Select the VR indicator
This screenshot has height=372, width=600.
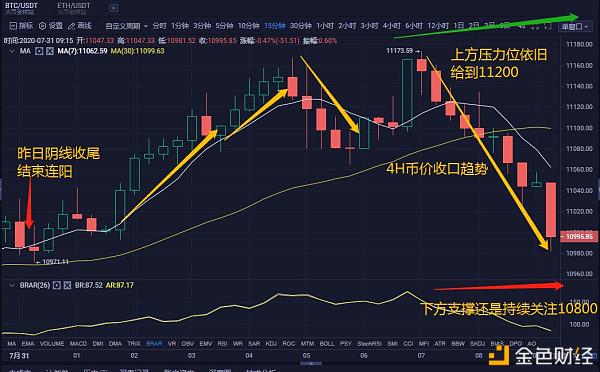click(172, 344)
